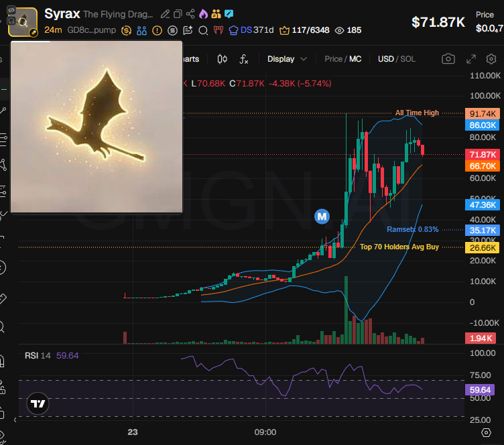This screenshot has width=504, height=445.
Task: Switch chart to Price mode
Action: pyautogui.click(x=333, y=59)
